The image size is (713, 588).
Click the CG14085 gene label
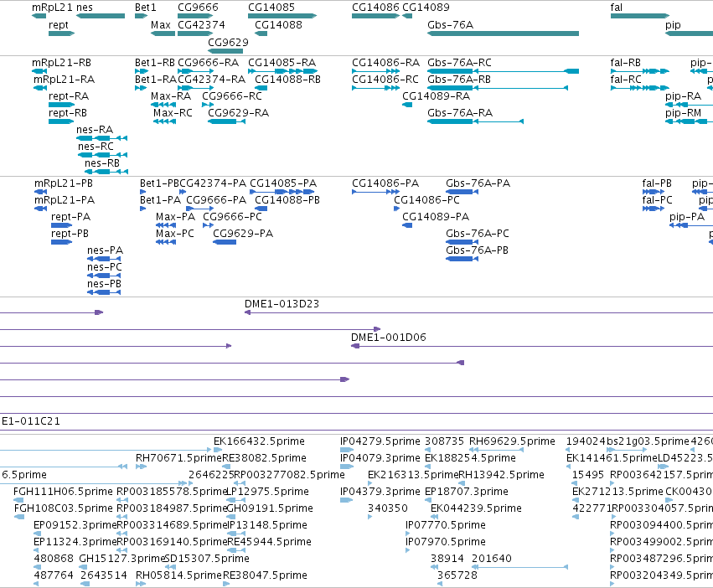point(271,8)
